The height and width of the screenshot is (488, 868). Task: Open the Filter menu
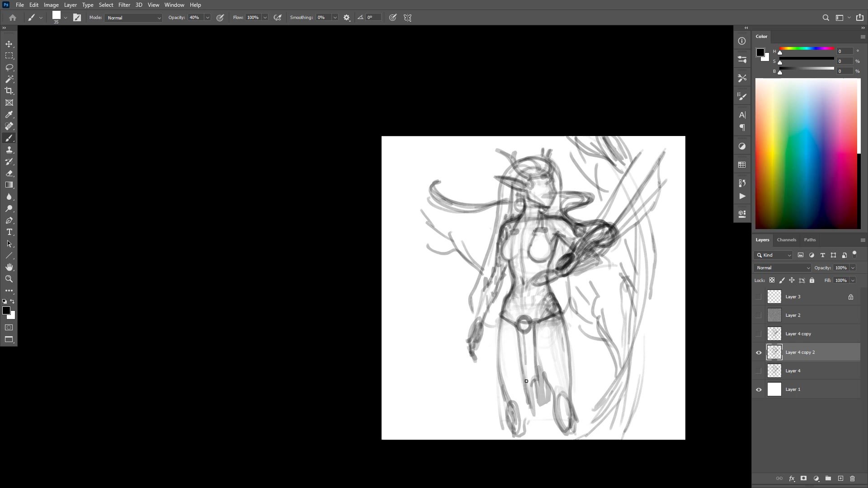124,5
